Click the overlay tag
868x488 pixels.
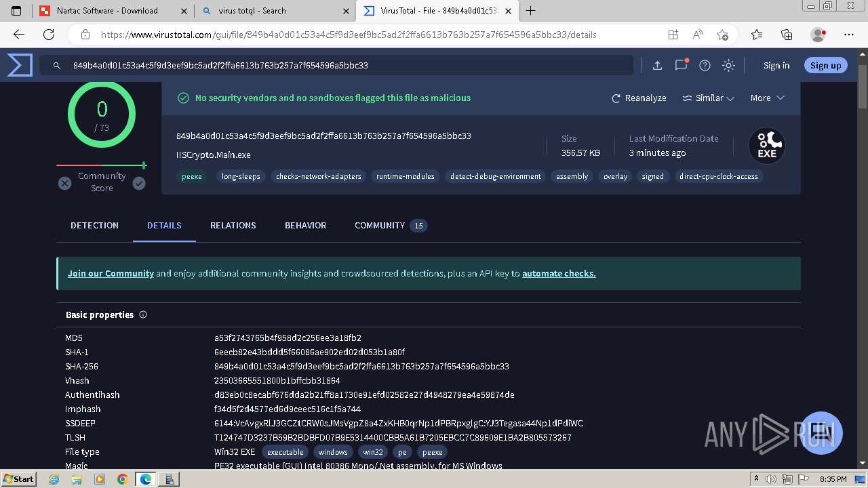(x=615, y=176)
